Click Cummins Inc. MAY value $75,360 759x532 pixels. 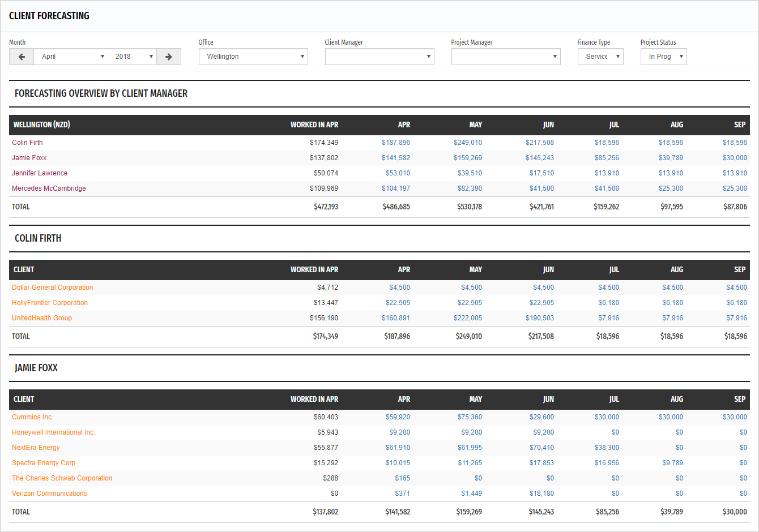coord(470,417)
